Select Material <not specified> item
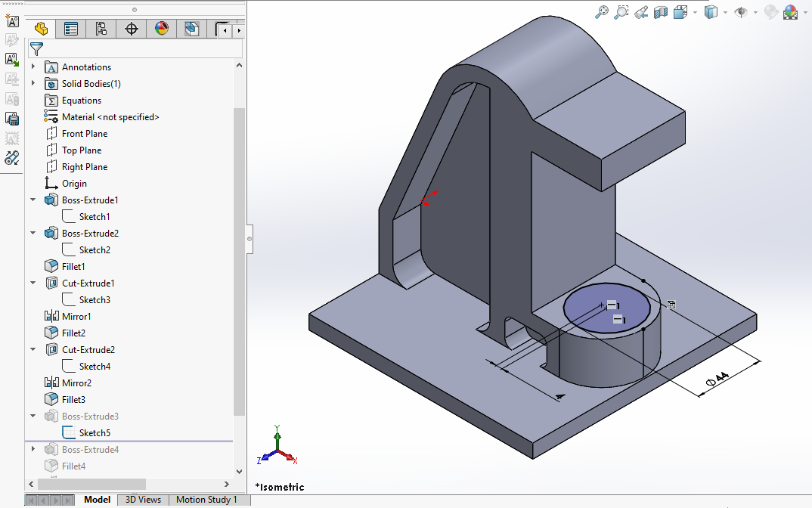 [110, 117]
